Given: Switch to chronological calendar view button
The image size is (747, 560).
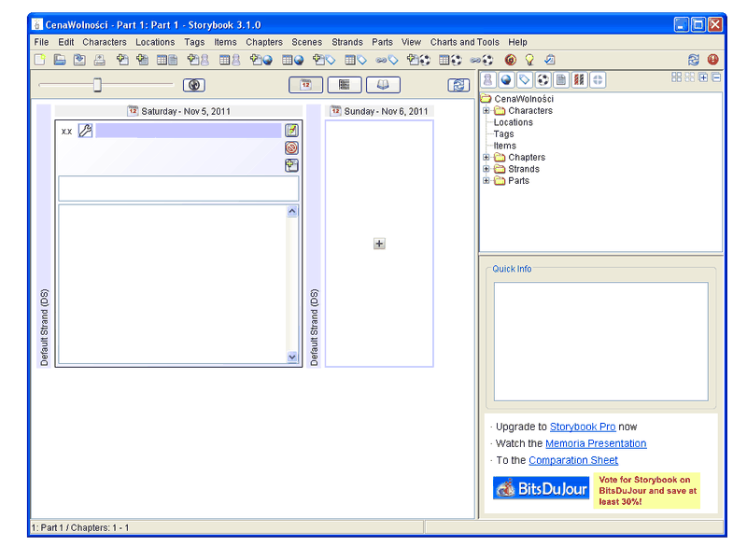Looking at the screenshot, I should pos(306,85).
